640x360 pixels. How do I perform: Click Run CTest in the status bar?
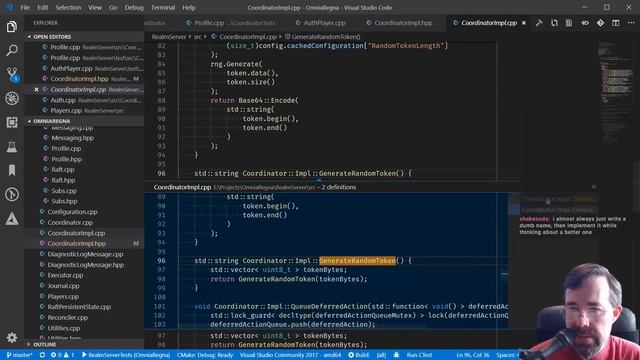coord(419,355)
